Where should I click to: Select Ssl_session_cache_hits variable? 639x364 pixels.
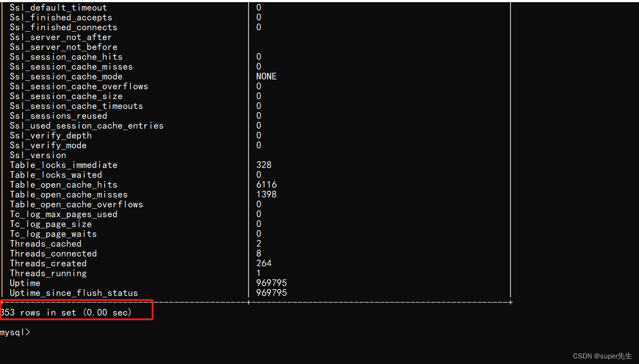[66, 57]
